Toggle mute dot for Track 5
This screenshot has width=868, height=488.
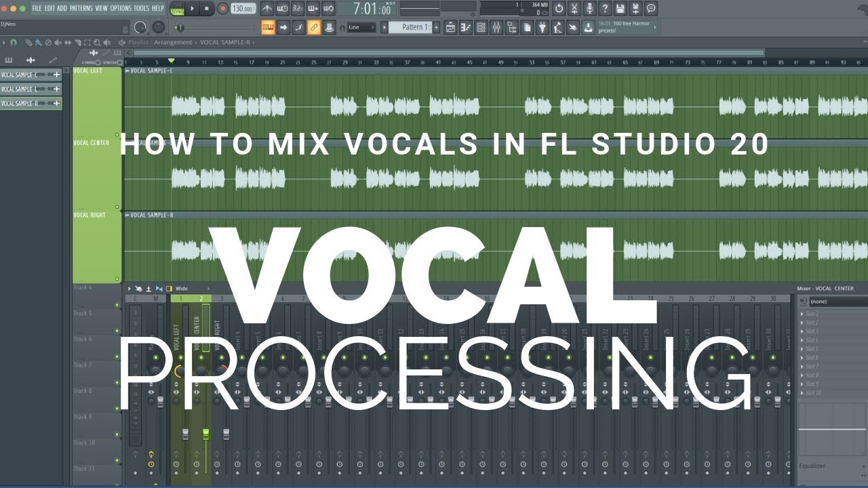point(117,331)
